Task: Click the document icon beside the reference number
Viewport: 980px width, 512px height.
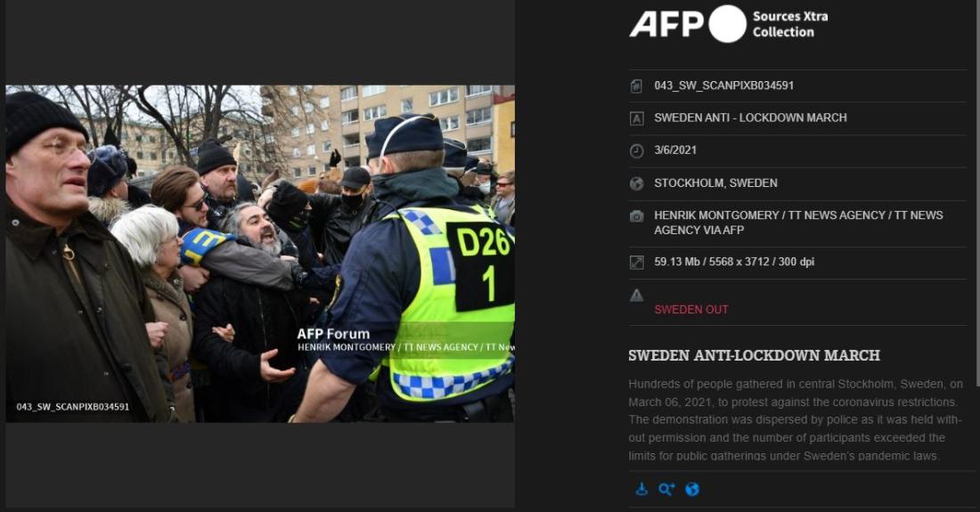Action: [636, 86]
